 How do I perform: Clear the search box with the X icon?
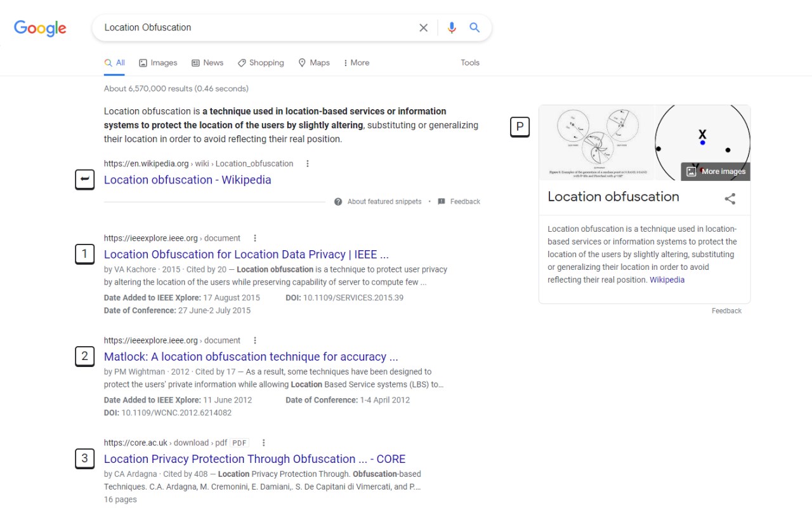click(423, 28)
